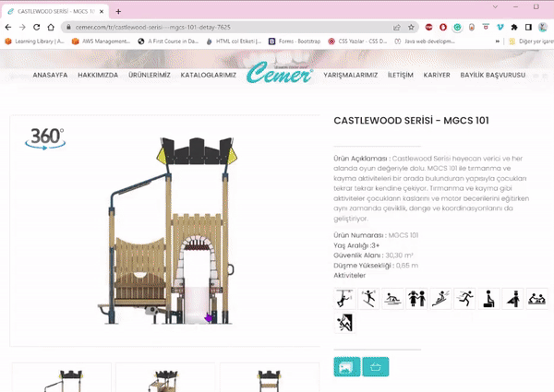Image resolution: width=554 pixels, height=392 pixels.
Task: Select the sitting activity icon
Action: pyautogui.click(x=488, y=299)
